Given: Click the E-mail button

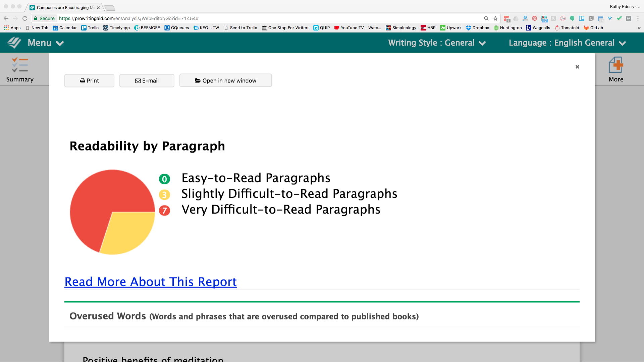Looking at the screenshot, I should point(147,81).
